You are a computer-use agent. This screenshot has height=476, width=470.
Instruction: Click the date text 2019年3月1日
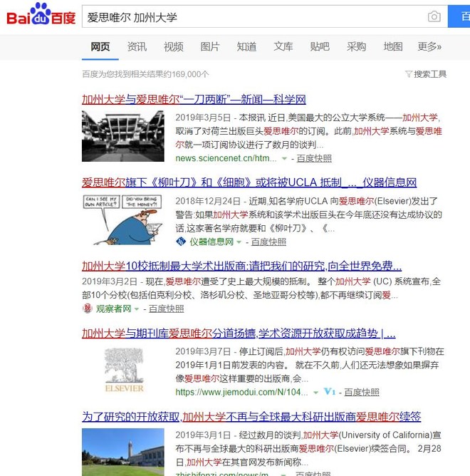coord(203,435)
